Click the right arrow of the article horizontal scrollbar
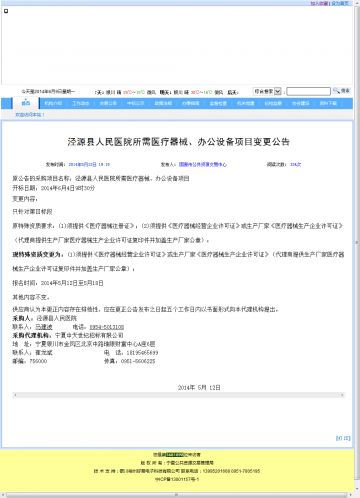 coord(342,395)
